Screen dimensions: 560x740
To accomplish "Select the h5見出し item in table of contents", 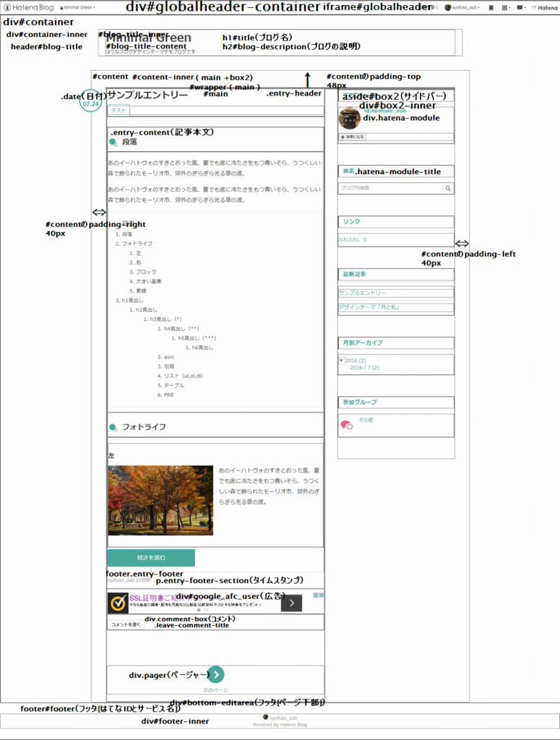I will click(197, 338).
